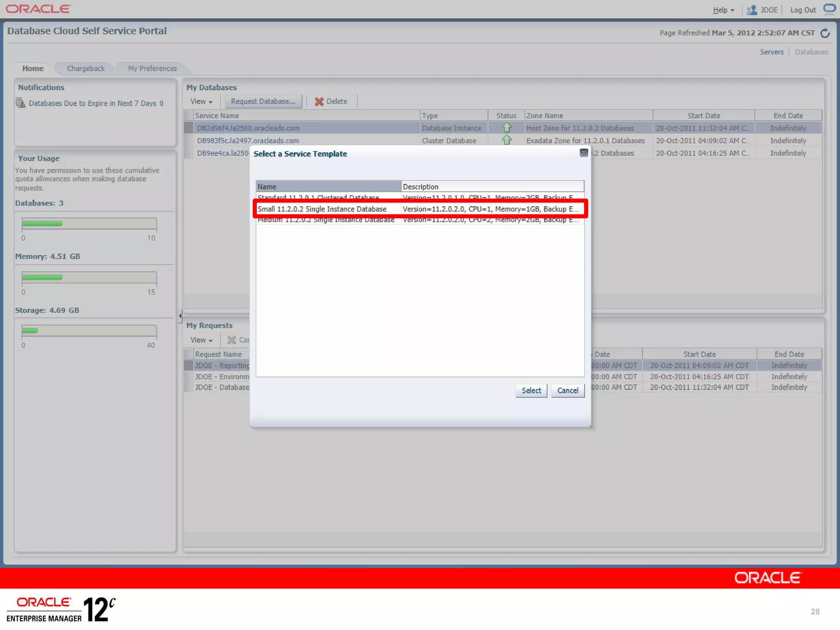Expand the View menu in My Requests

[x=201, y=340]
